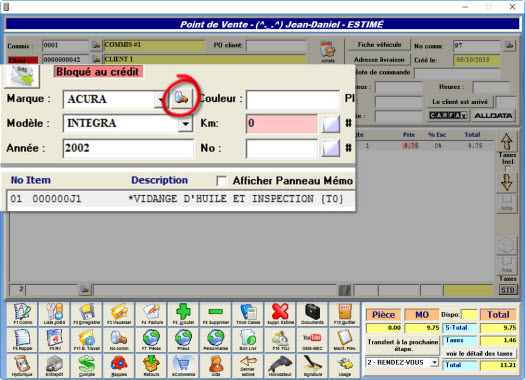Screen dimensions: 525x380
Task: Open the ALLDATA button
Action: 493,116
